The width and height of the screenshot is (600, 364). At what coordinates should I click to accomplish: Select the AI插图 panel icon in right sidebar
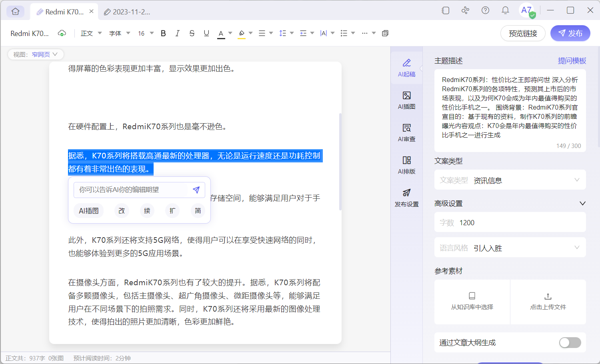tap(406, 100)
